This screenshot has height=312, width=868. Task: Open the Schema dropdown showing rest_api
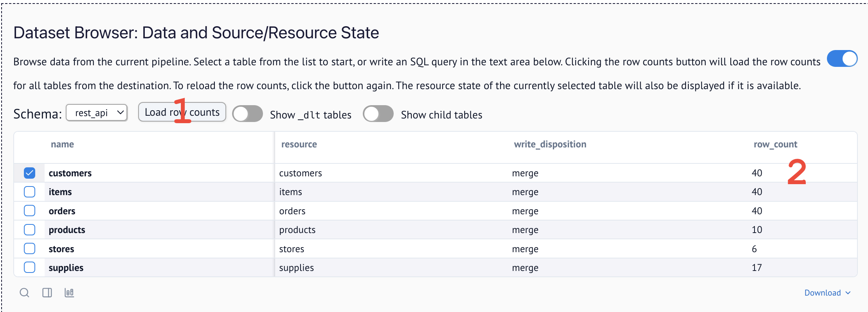[97, 113]
